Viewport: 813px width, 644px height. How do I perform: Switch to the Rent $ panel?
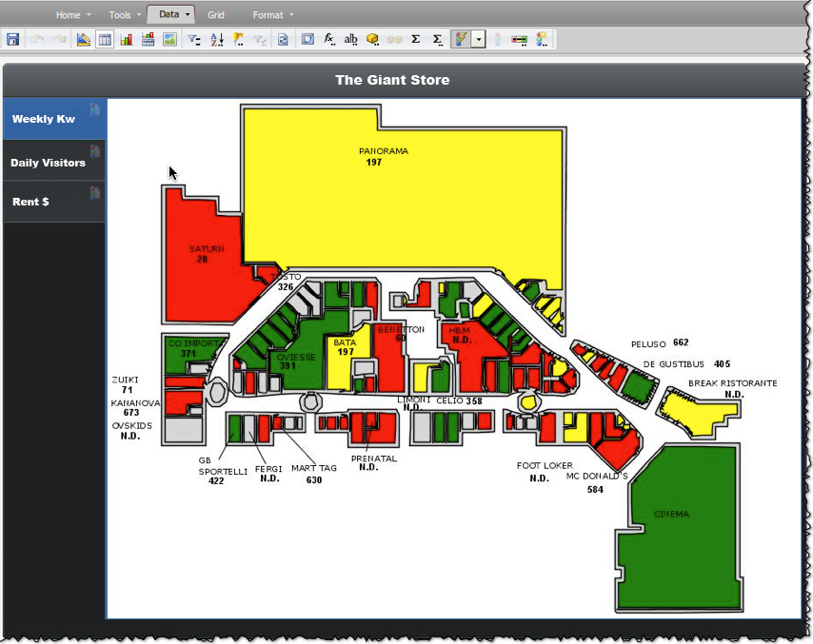coord(54,202)
